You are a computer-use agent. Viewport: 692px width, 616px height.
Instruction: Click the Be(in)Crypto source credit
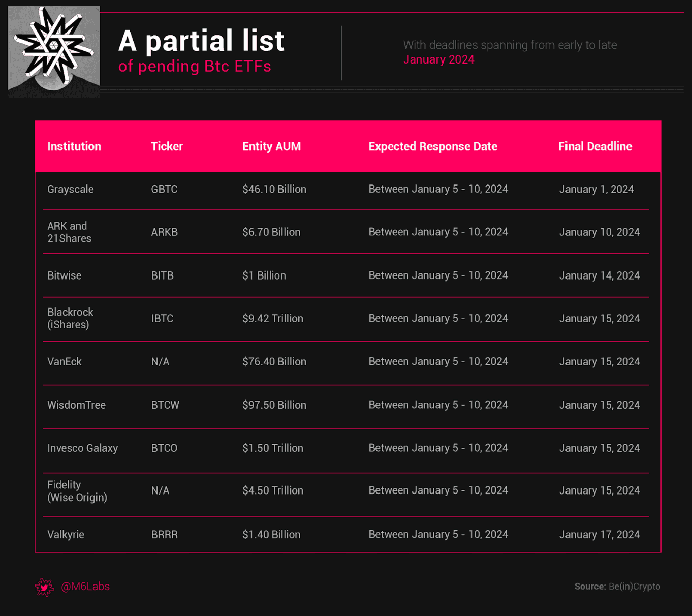point(634,587)
